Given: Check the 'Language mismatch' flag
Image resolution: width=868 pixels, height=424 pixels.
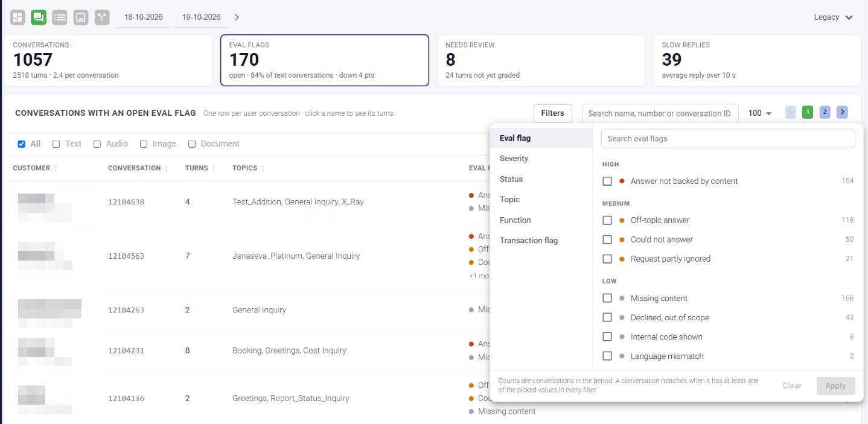Looking at the screenshot, I should [607, 356].
